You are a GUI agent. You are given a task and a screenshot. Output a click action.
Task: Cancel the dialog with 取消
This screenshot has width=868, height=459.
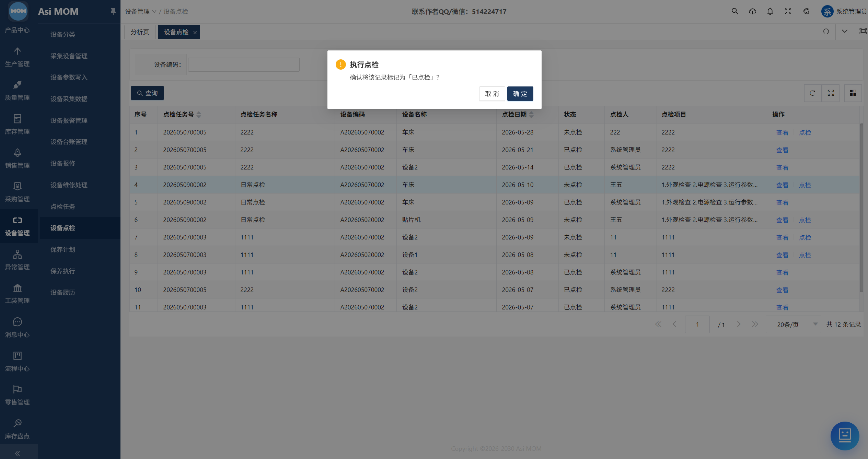point(492,94)
